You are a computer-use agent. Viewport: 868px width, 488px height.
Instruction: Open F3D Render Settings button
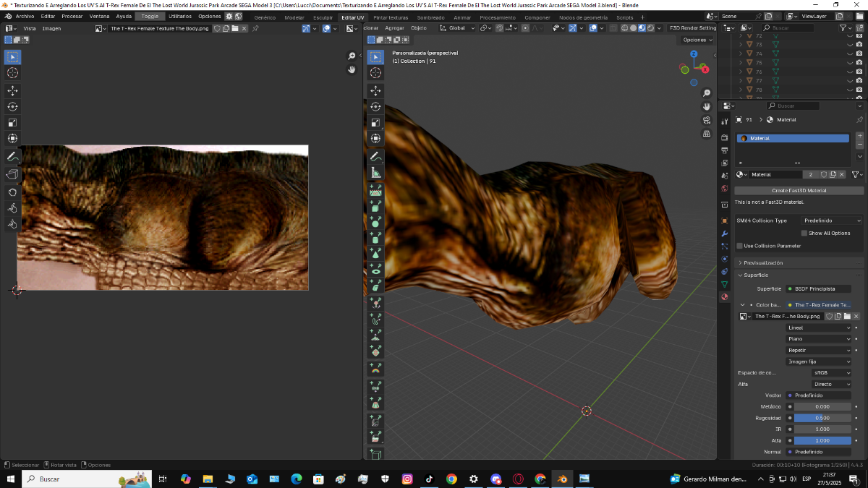(692, 28)
